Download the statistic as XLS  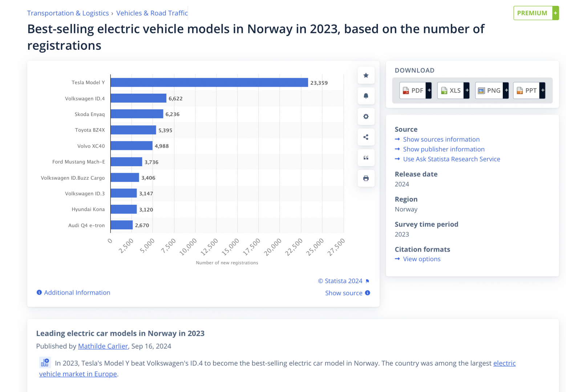(x=453, y=90)
